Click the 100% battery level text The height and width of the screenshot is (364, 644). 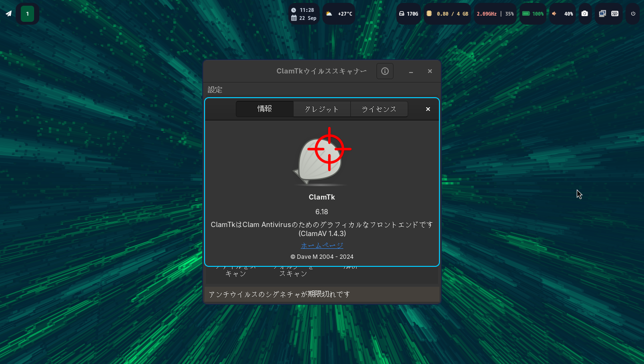tap(538, 14)
